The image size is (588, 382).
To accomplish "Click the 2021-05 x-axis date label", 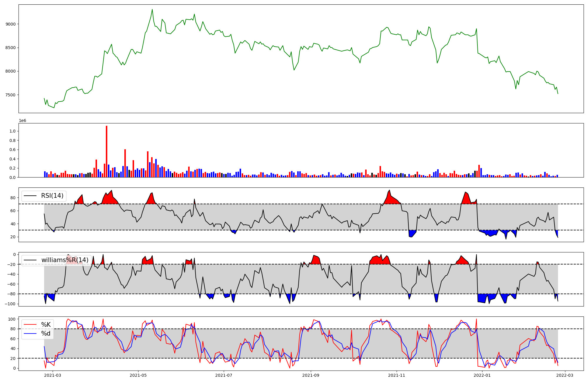I will tap(138, 375).
